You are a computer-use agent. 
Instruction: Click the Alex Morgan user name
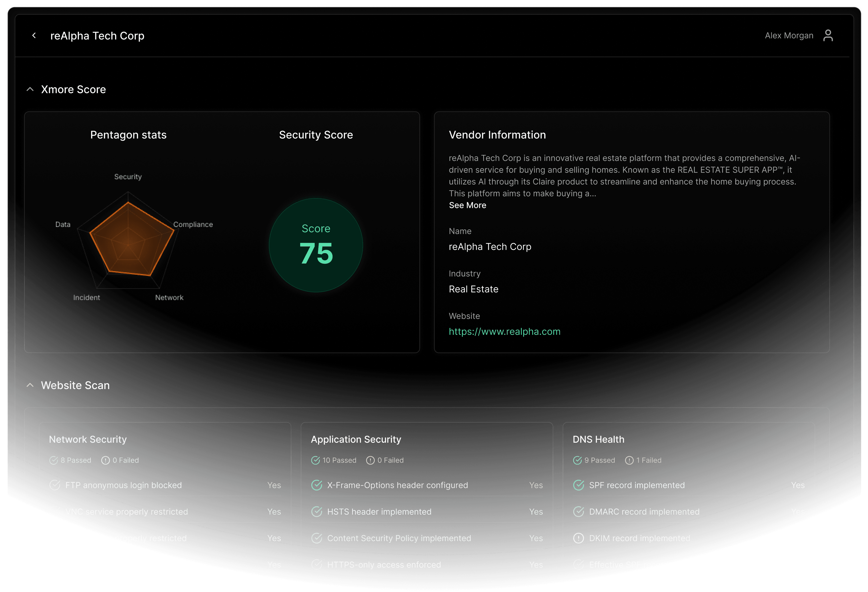pos(789,36)
